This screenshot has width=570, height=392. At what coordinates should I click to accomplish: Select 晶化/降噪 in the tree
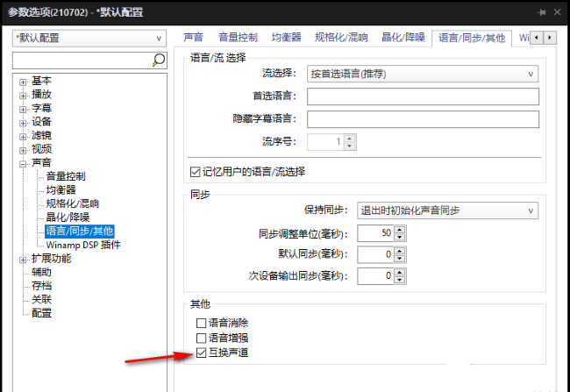68,217
